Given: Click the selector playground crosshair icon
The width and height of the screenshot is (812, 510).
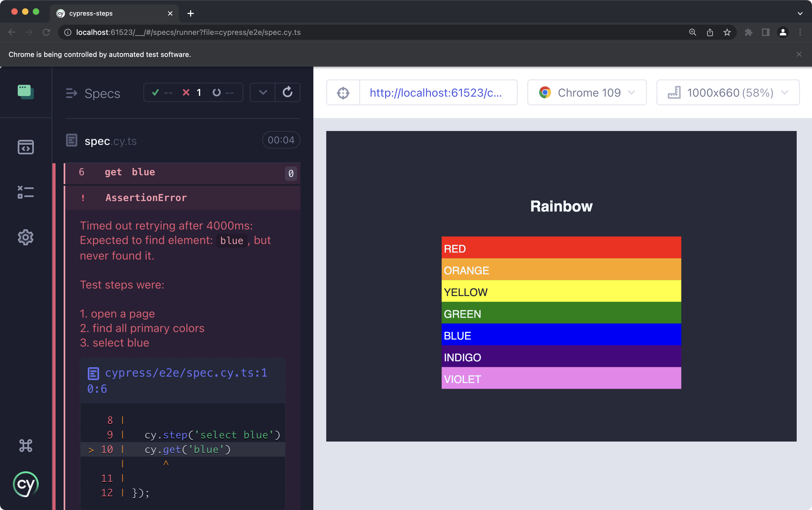Looking at the screenshot, I should (x=343, y=93).
